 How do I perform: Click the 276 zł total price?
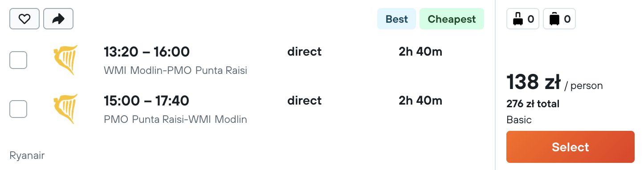coord(533,104)
